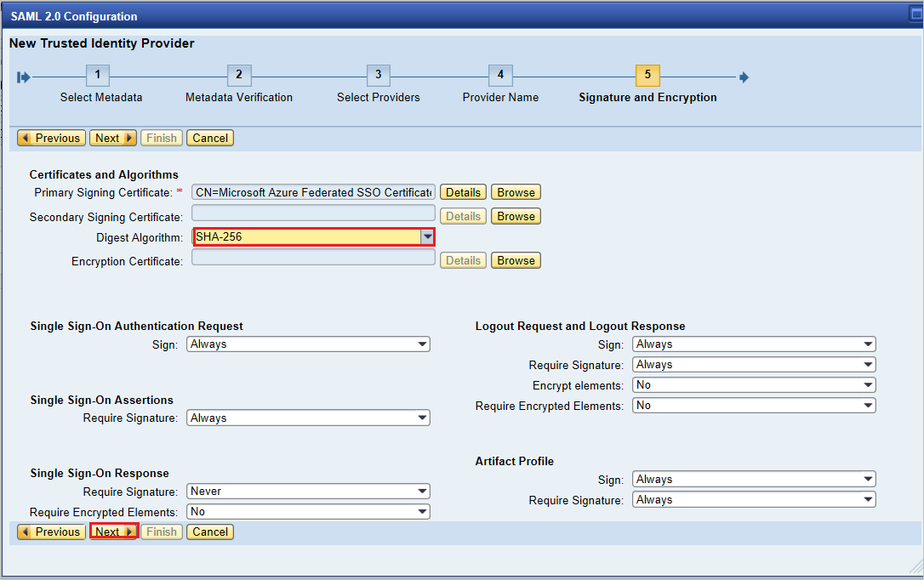Browse for a Secondary Signing Certificate
924x580 pixels.
pos(516,216)
